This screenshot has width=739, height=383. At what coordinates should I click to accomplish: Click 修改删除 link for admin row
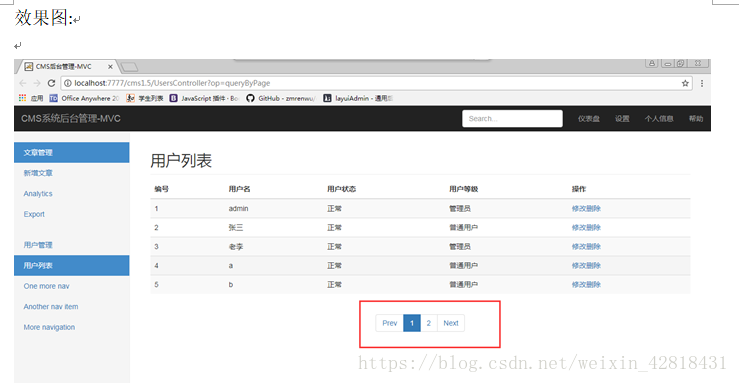586,209
